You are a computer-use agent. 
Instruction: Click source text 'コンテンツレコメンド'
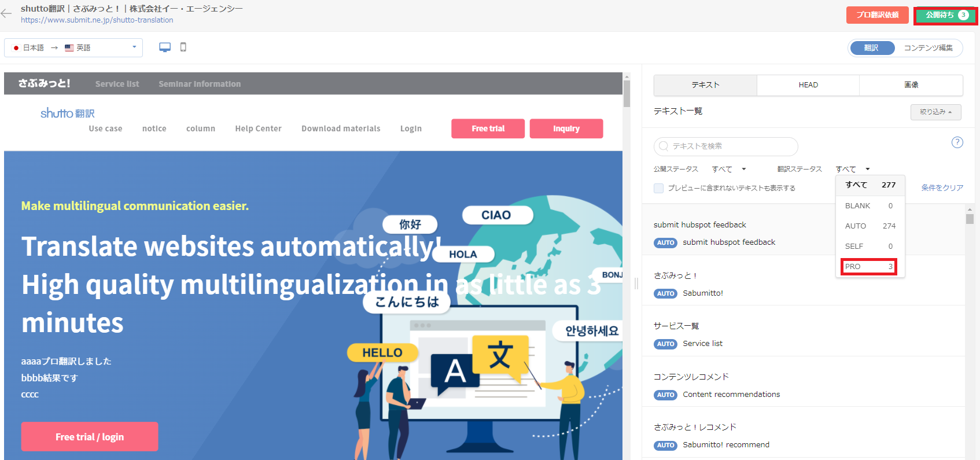691,377
